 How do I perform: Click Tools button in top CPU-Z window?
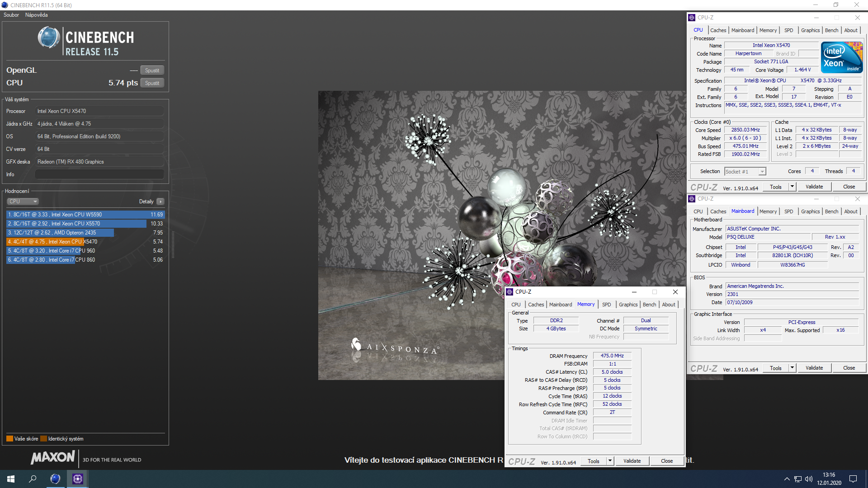click(x=776, y=187)
